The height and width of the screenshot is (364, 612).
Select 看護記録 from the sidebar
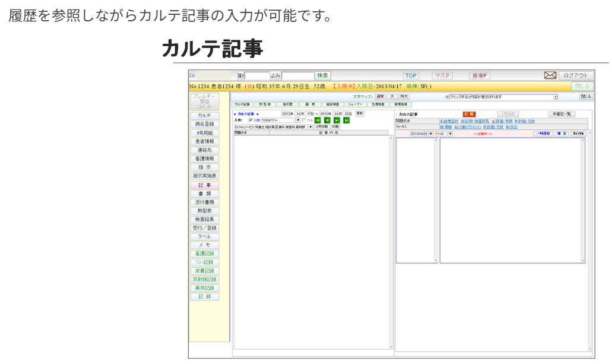click(205, 254)
